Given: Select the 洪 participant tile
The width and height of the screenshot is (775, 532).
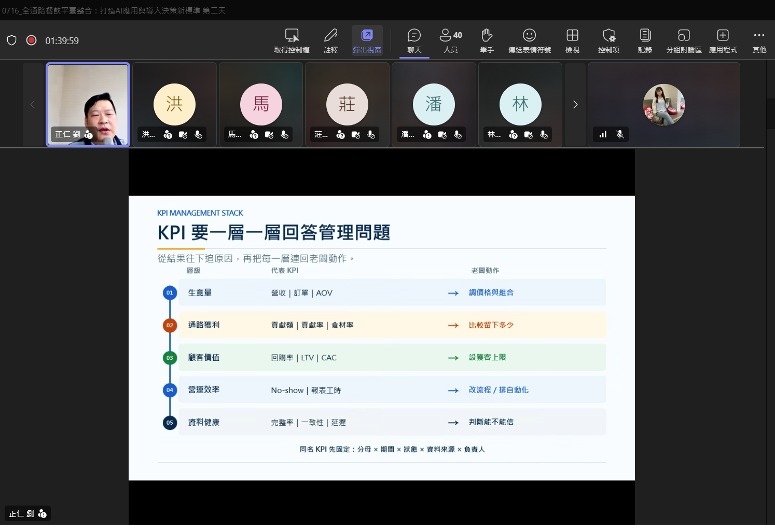Looking at the screenshot, I should (x=174, y=105).
